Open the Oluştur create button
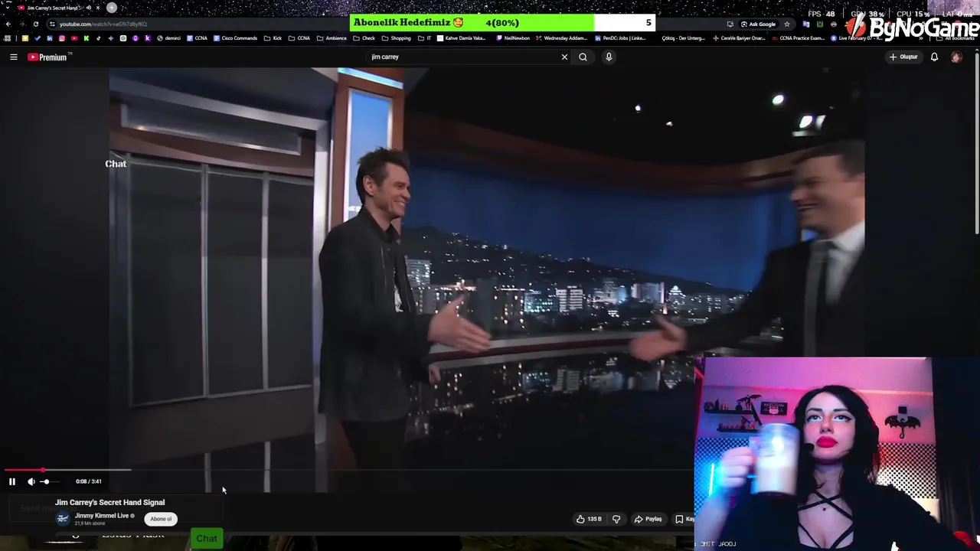Screen dimensions: 980x551 903,57
